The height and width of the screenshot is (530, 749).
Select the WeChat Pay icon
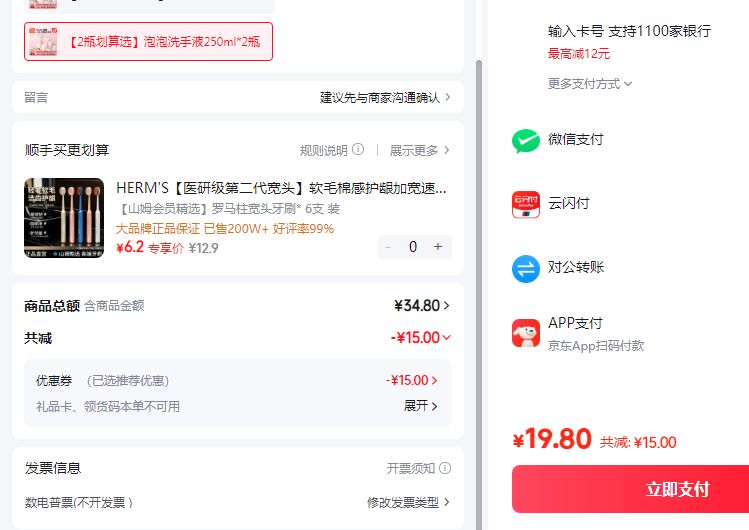(x=525, y=141)
